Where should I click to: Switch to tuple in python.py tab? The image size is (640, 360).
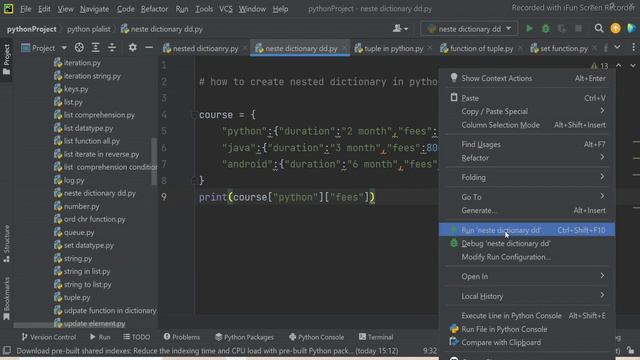[x=393, y=48]
